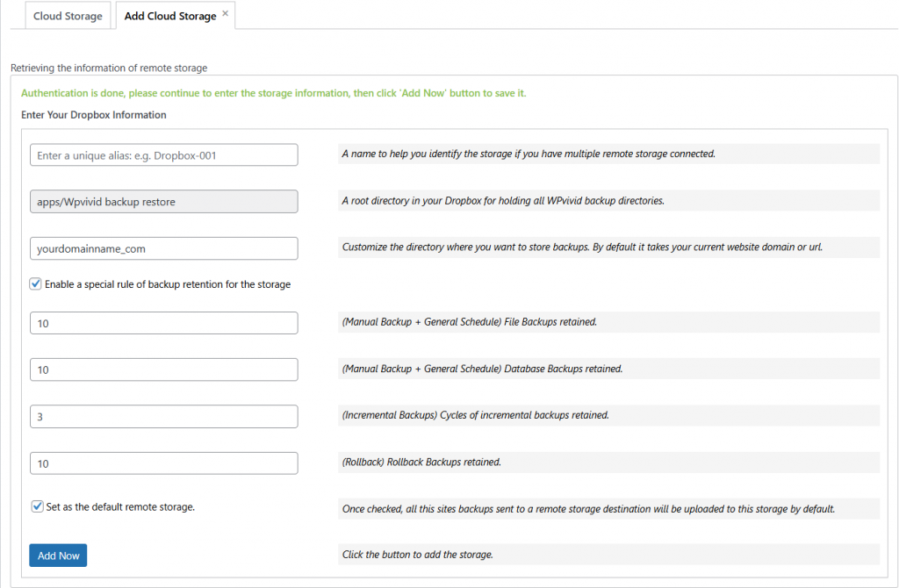Click the File Backups retained number field
This screenshot has width=899, height=588.
(x=163, y=323)
